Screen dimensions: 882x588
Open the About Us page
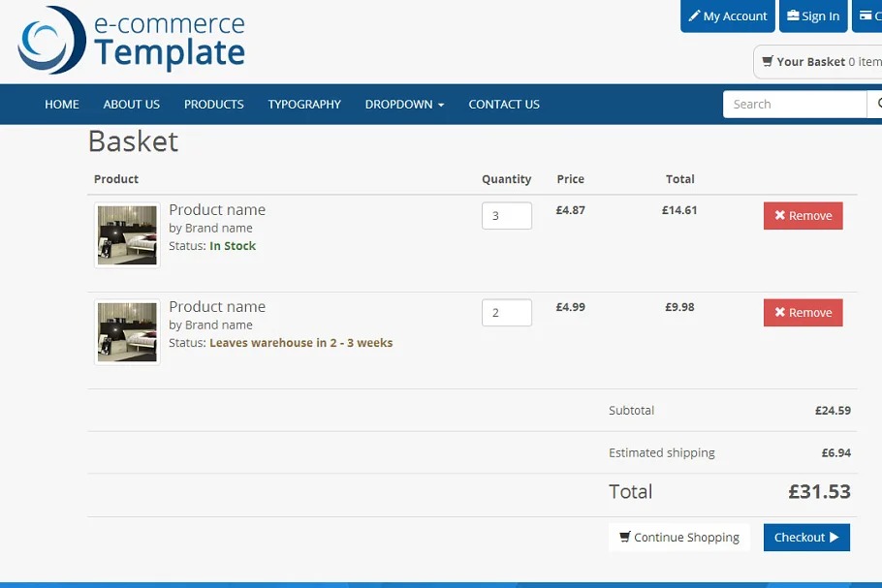132,105
